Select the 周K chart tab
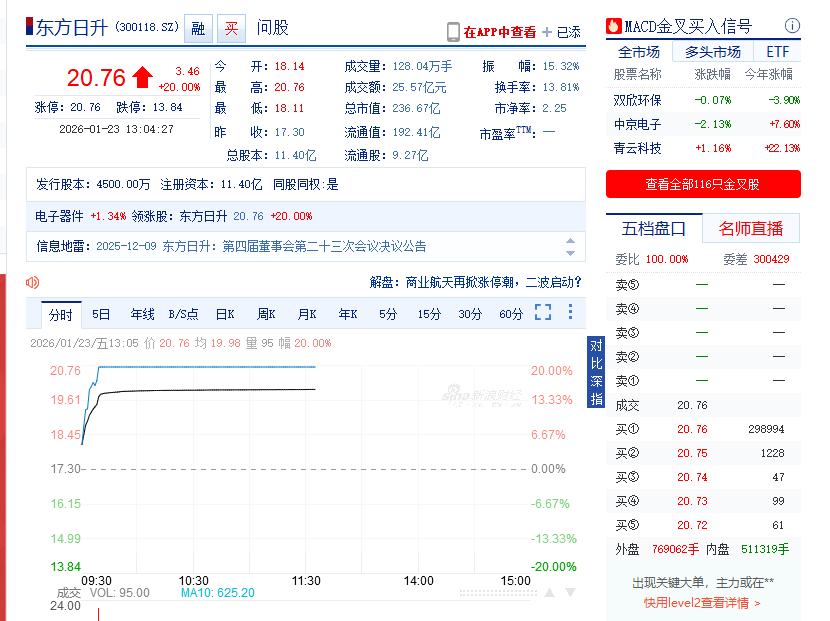 point(266,314)
